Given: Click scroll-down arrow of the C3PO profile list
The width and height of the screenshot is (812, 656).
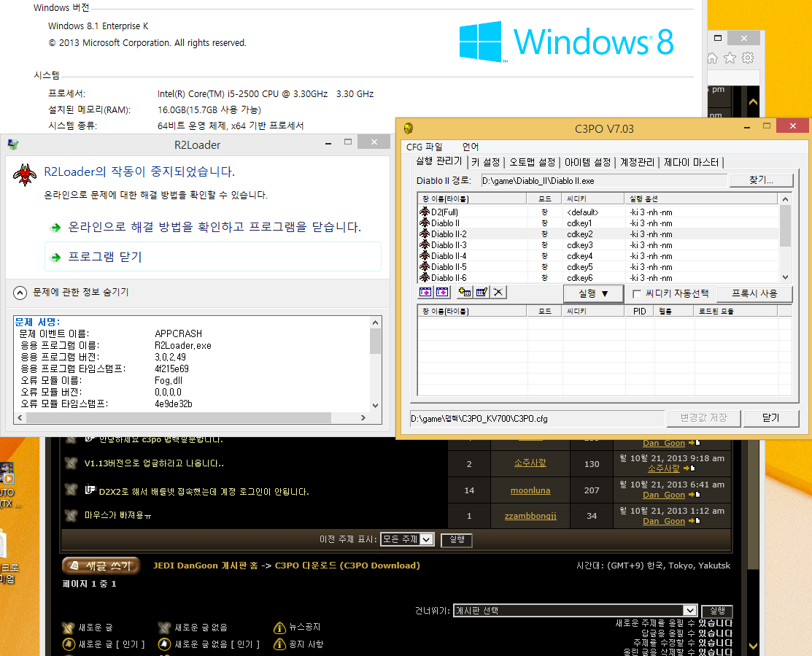Looking at the screenshot, I should click(x=785, y=277).
